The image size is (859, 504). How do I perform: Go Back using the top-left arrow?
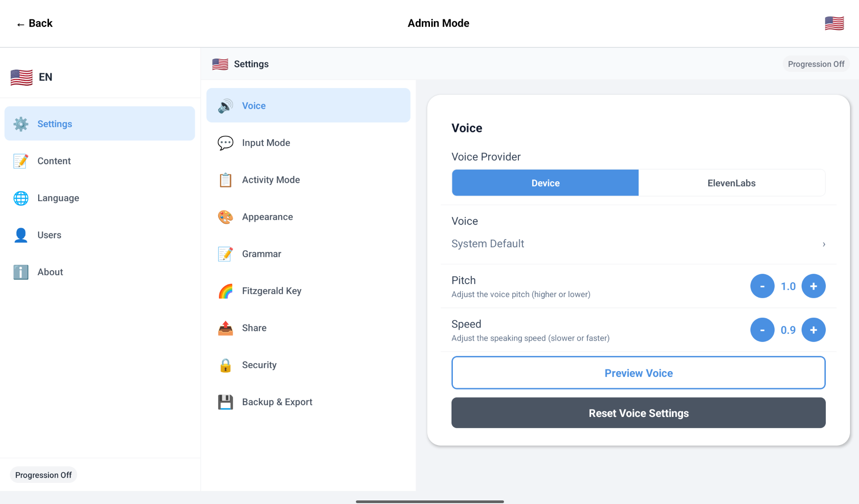[35, 23]
